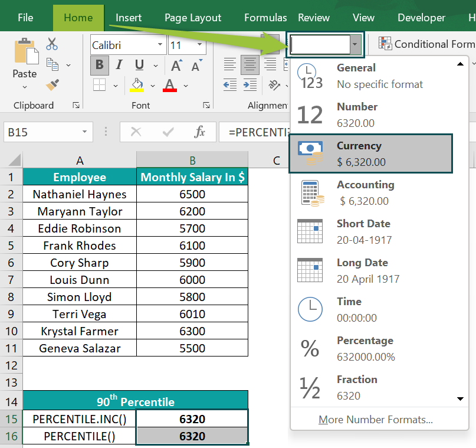
Task: Open Conditional Formatting menu
Action: coord(426,44)
